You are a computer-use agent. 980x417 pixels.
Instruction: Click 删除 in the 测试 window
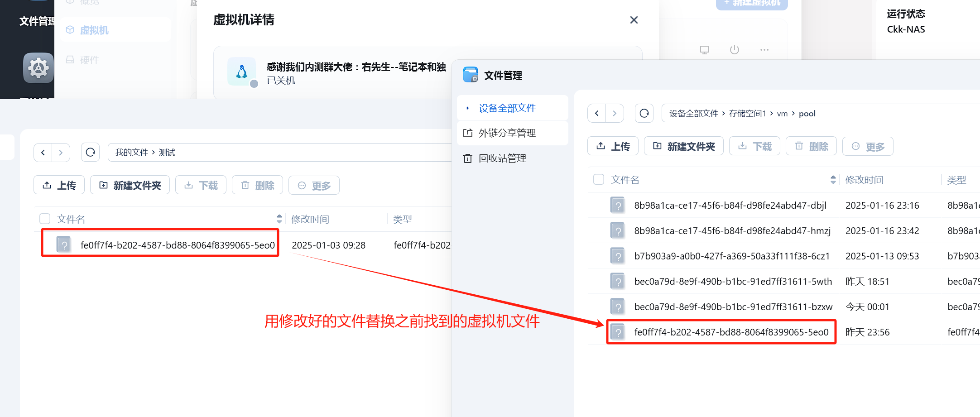(257, 185)
